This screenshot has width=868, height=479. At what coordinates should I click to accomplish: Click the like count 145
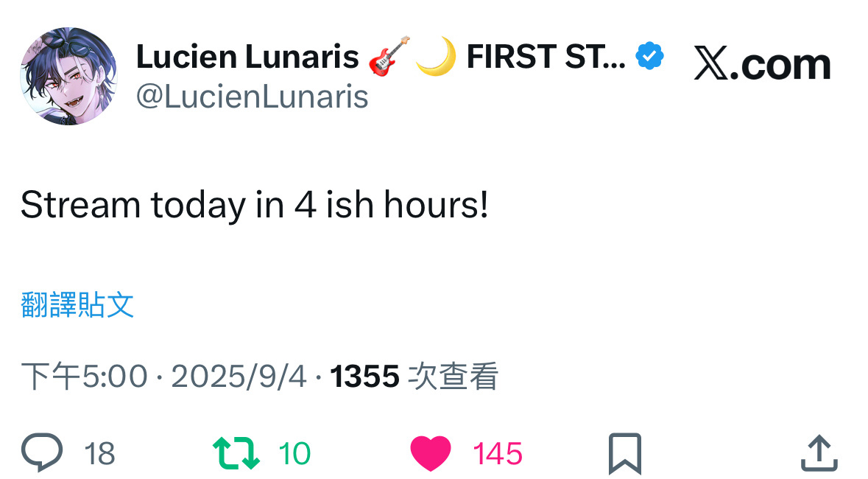coord(498,454)
